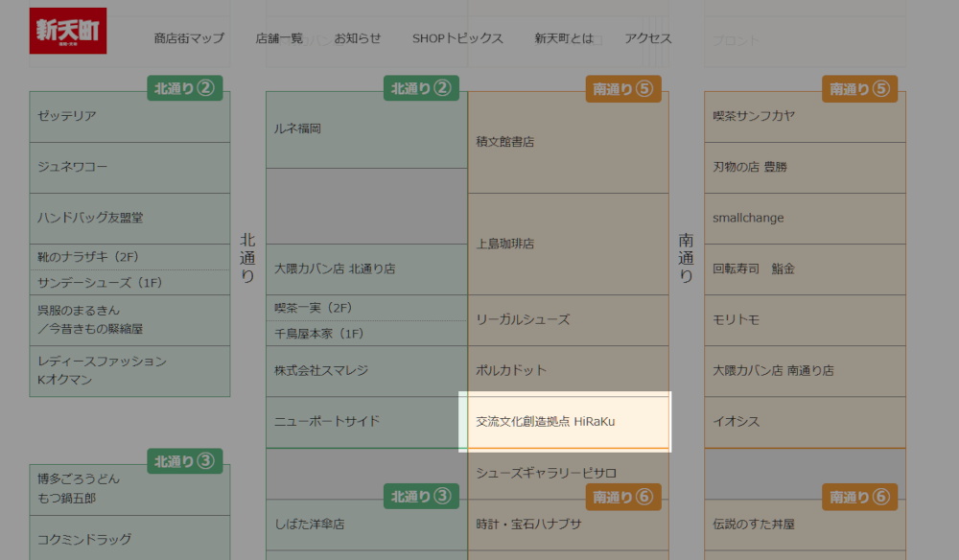Select アクセス in the navigation bar
This screenshot has width=959, height=560.
(x=645, y=38)
